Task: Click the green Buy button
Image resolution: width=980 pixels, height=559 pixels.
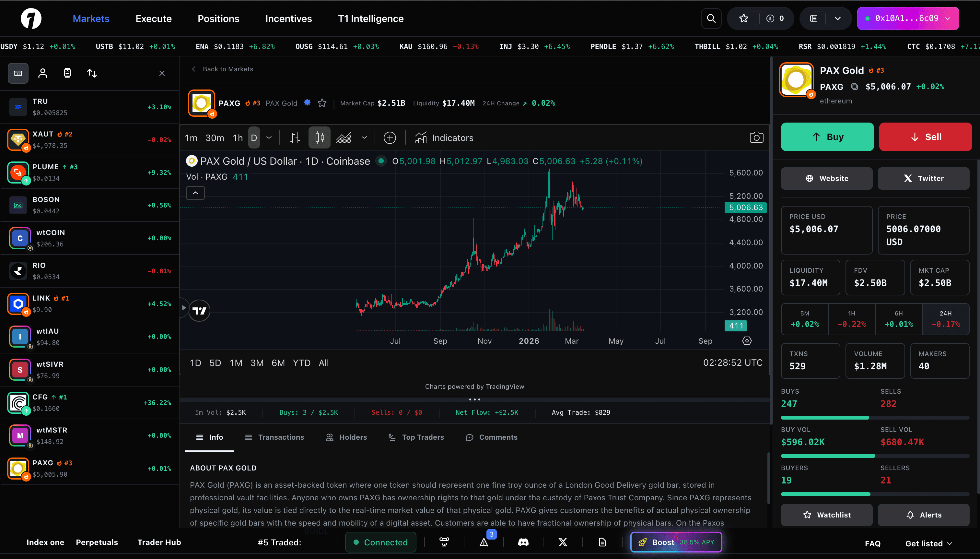Action: click(827, 137)
